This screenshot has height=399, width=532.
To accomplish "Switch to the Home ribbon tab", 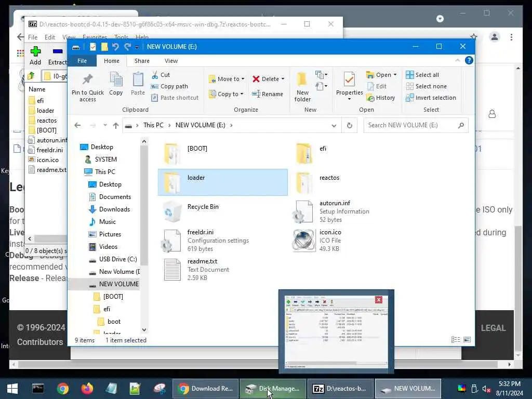I will (111, 61).
